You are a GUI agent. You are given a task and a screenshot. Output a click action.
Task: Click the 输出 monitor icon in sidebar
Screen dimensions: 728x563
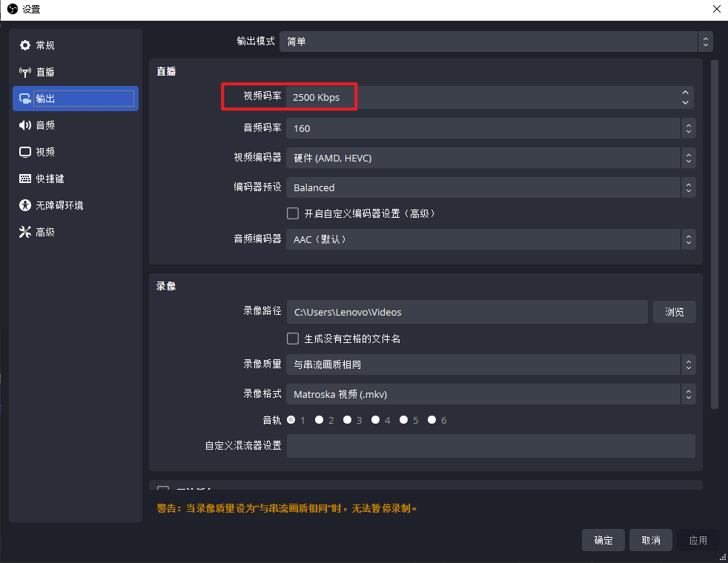(x=25, y=99)
